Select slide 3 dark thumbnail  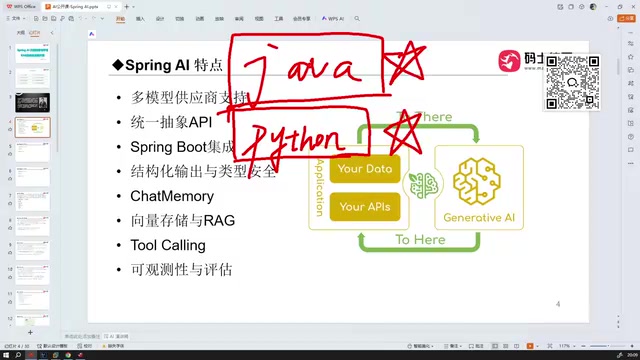pyautogui.click(x=32, y=102)
